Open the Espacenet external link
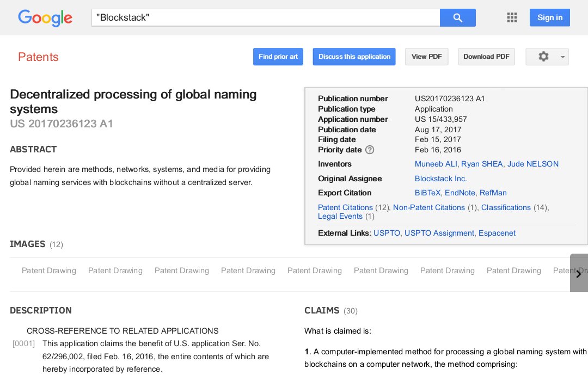The image size is (588, 375). [497, 233]
